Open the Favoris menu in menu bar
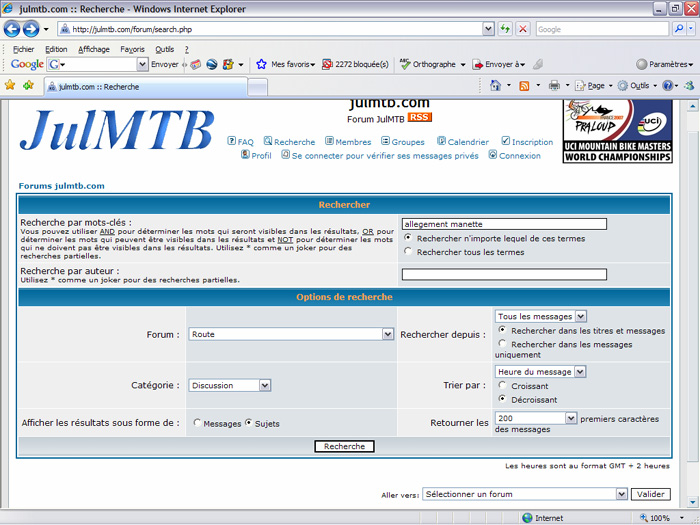This screenshot has height=525, width=700. click(132, 49)
